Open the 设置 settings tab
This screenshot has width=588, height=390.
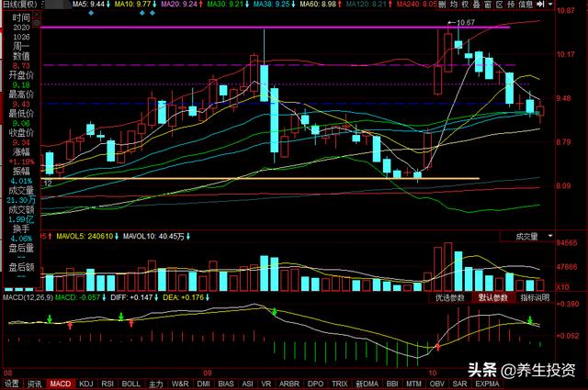pos(12,384)
